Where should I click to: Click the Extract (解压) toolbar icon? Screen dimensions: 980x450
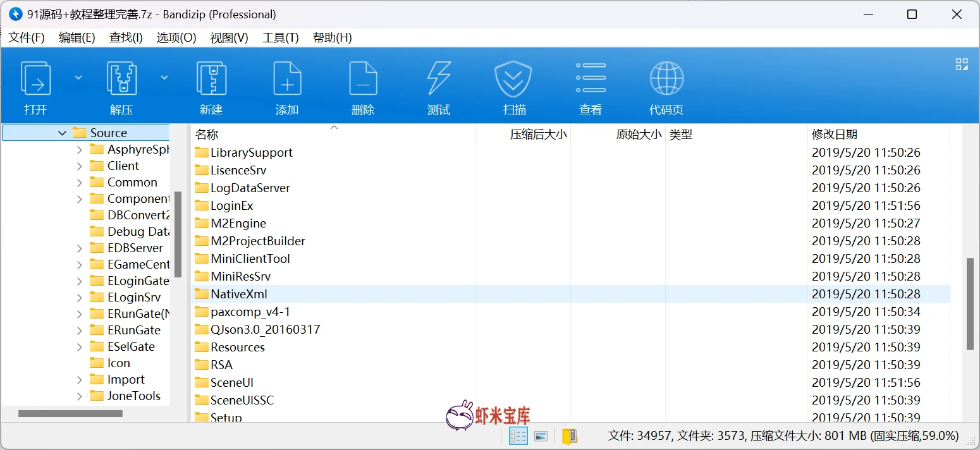click(122, 78)
